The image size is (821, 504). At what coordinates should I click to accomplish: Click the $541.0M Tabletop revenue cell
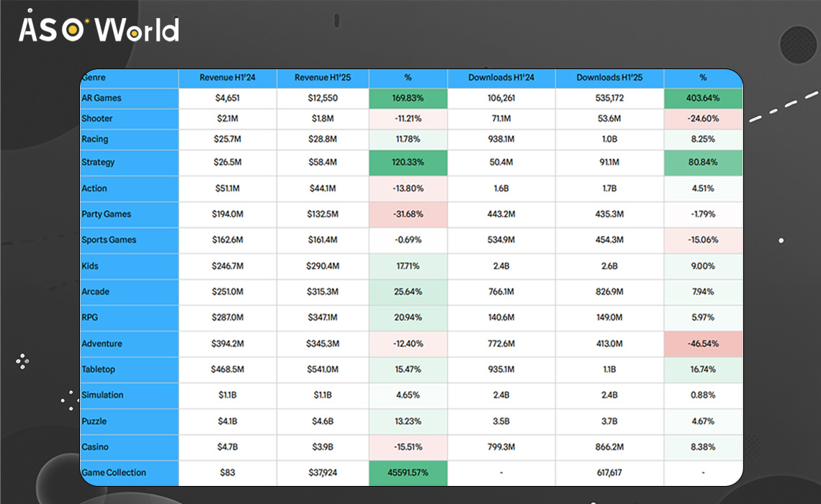point(323,369)
